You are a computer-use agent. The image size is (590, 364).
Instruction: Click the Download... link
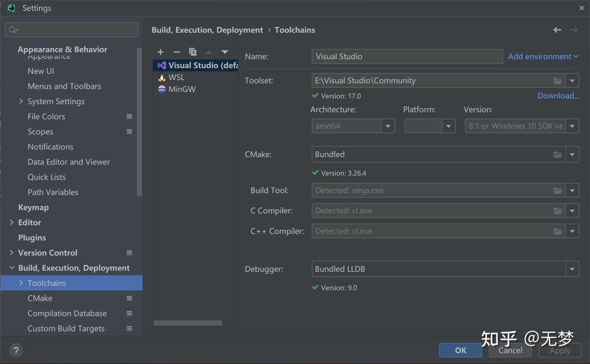[558, 96]
